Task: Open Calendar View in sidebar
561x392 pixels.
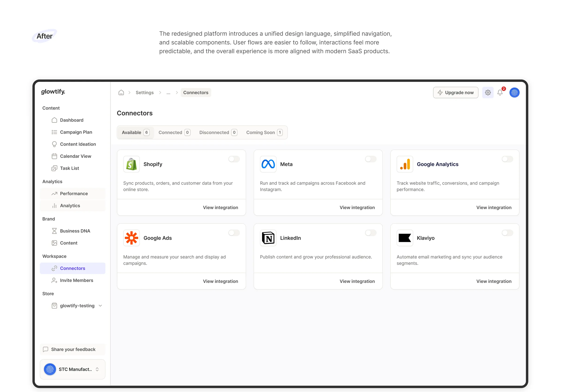Action: (72, 156)
